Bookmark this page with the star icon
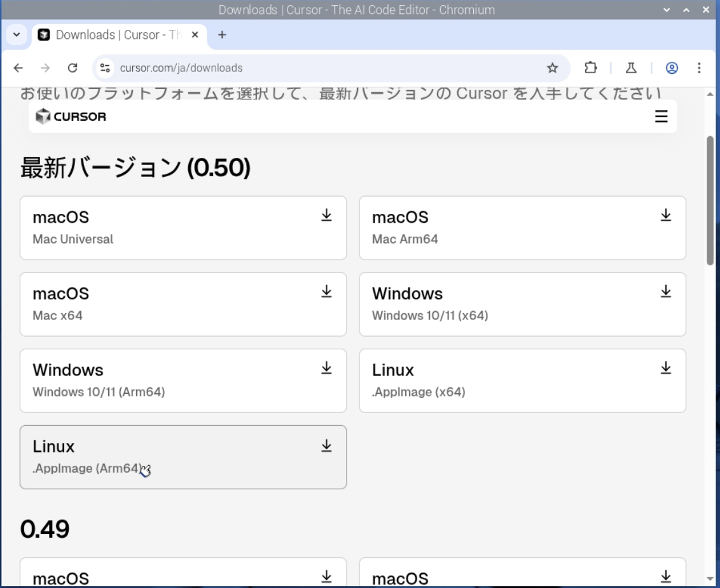 [x=552, y=68]
